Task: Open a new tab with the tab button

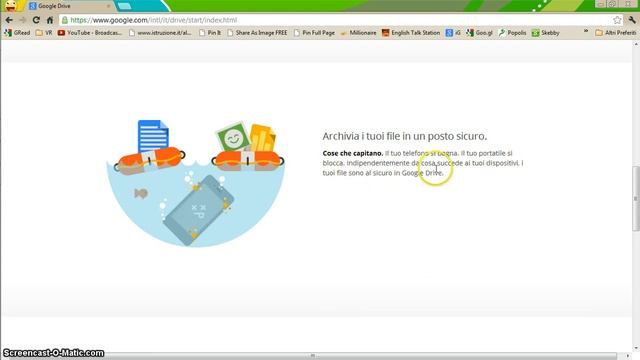Action: pyautogui.click(x=124, y=6)
